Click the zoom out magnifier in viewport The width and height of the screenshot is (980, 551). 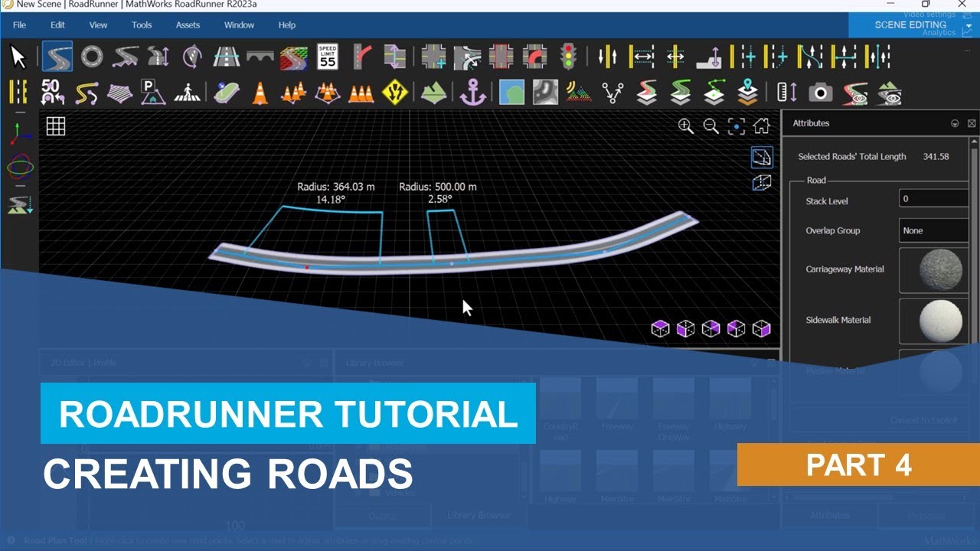711,126
